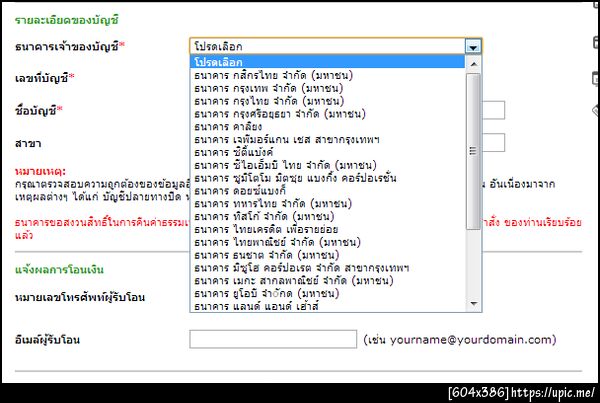This screenshot has width=600, height=403.
Task: Choose ธนาคาร กรุงไทย จำกัด (มหาชน)
Action: 328,101
